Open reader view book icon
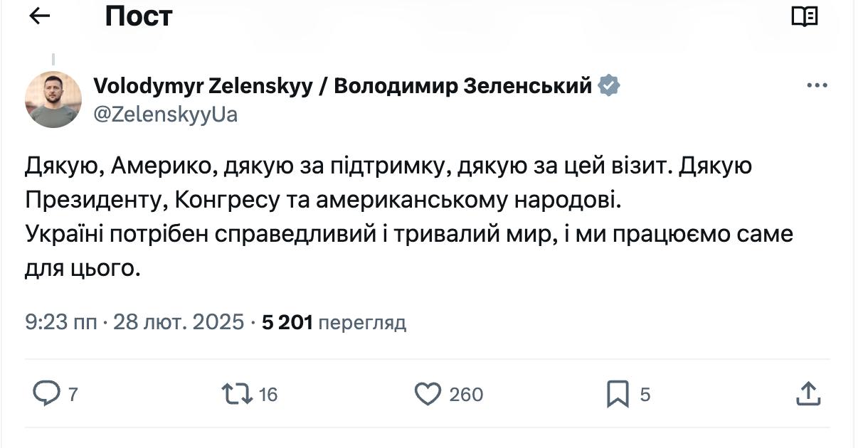Screen dimensions: 868x448 pyautogui.click(x=805, y=16)
